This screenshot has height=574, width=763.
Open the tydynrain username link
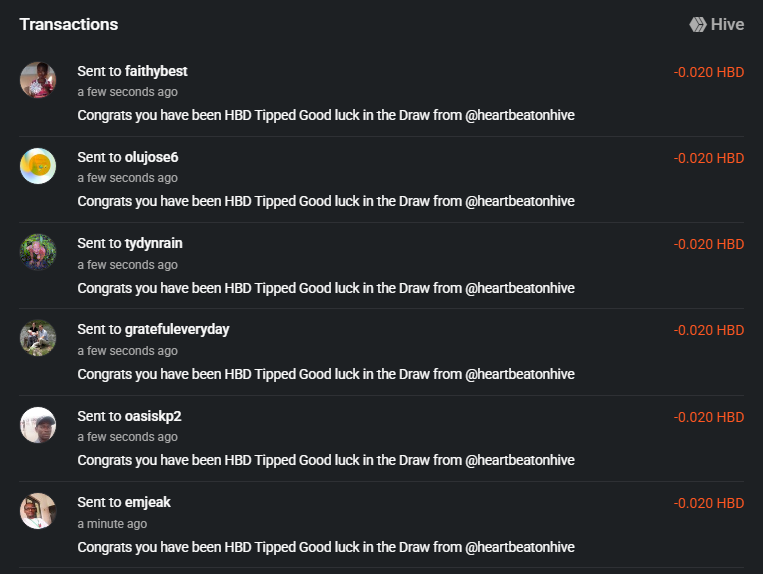154,243
